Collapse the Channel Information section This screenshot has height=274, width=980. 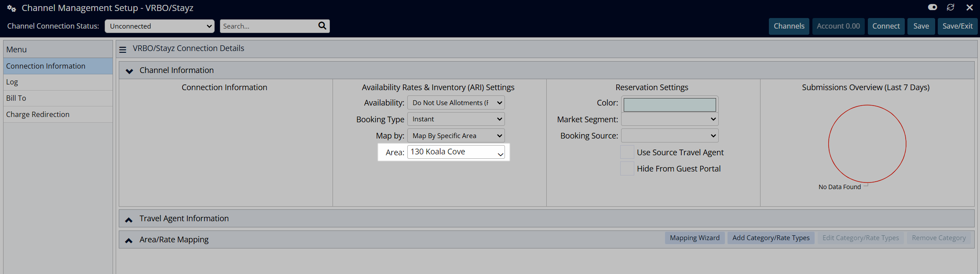[129, 71]
